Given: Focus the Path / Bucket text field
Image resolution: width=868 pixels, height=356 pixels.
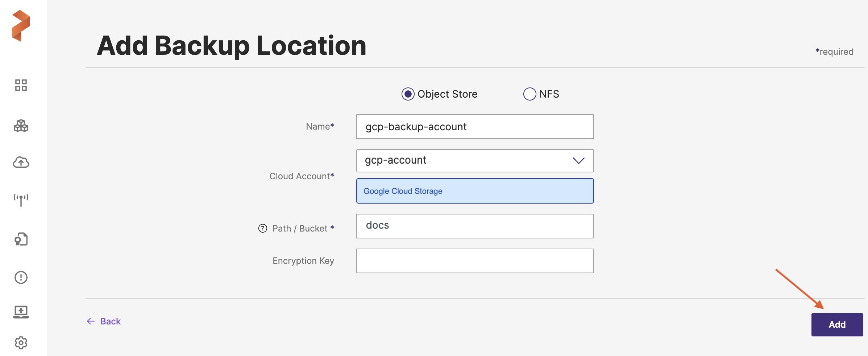Looking at the screenshot, I should pyautogui.click(x=474, y=226).
